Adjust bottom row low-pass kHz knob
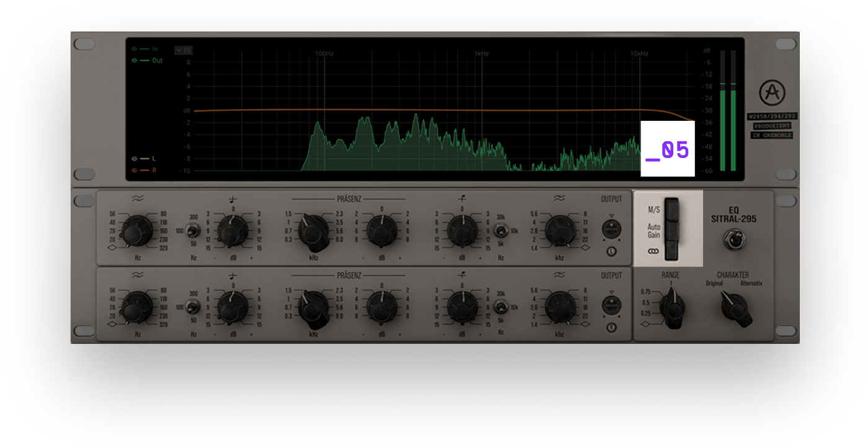The width and height of the screenshot is (868, 448). click(x=560, y=307)
